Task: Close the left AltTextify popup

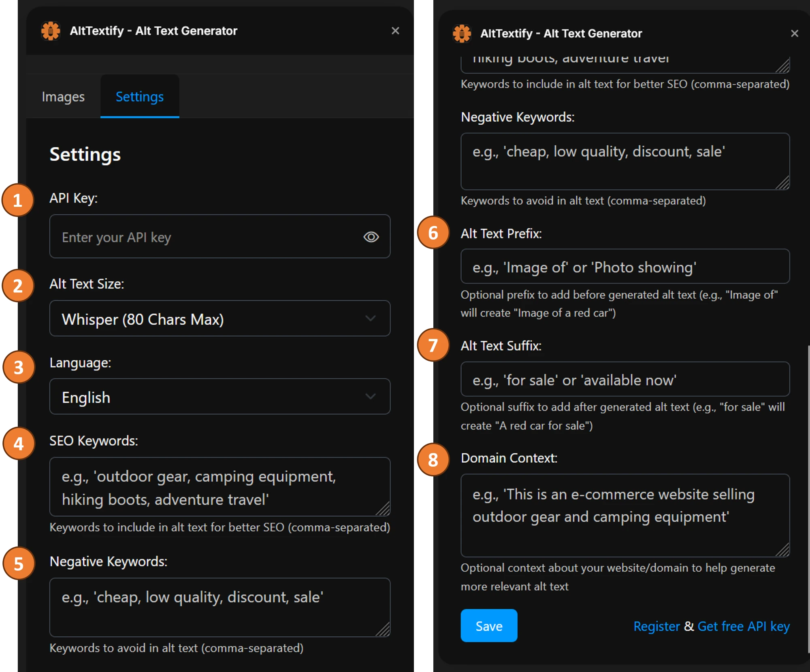Action: click(395, 31)
